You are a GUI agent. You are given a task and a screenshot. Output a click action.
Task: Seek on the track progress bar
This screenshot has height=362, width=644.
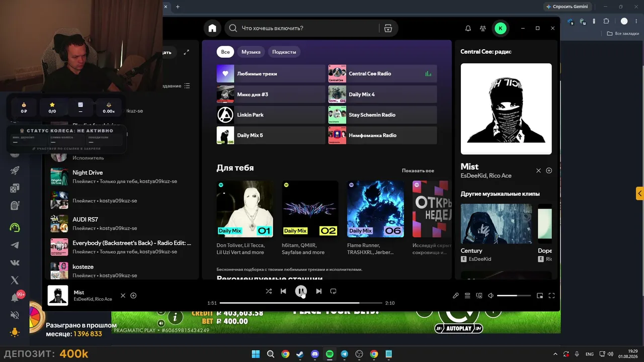coord(301,303)
